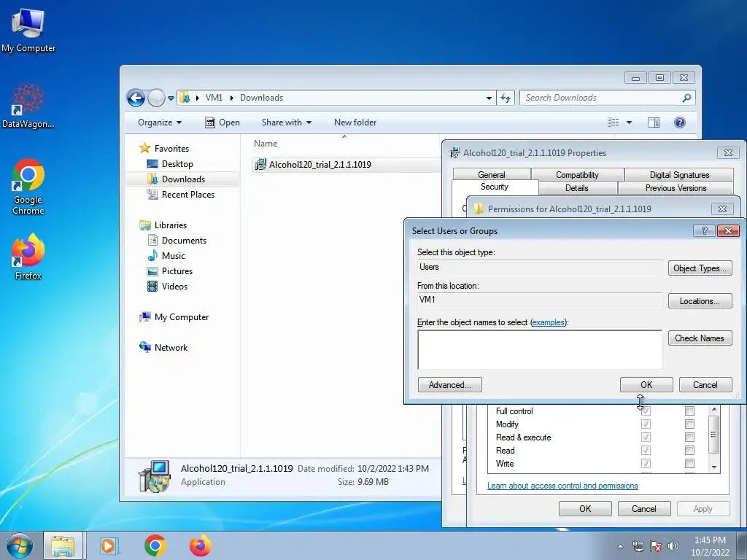The width and height of the screenshot is (747, 560).
Task: Tick Deny checkbox for Full control
Action: (689, 411)
